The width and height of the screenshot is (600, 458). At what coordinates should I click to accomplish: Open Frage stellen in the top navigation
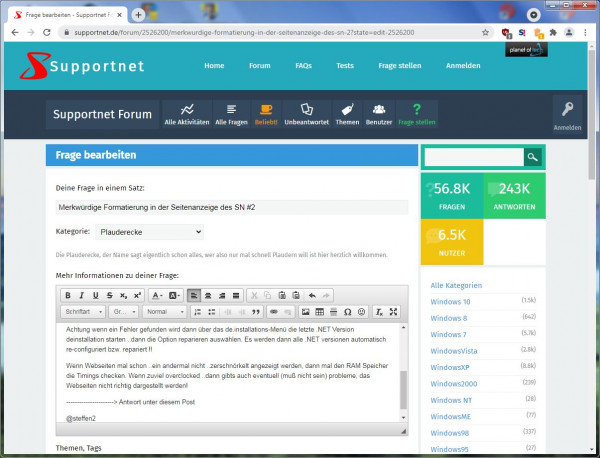tap(400, 65)
